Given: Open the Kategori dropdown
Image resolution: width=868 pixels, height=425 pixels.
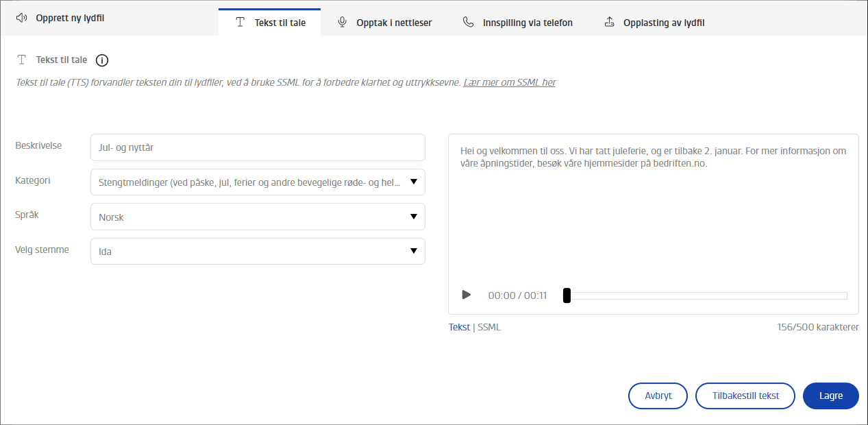Looking at the screenshot, I should [x=258, y=182].
